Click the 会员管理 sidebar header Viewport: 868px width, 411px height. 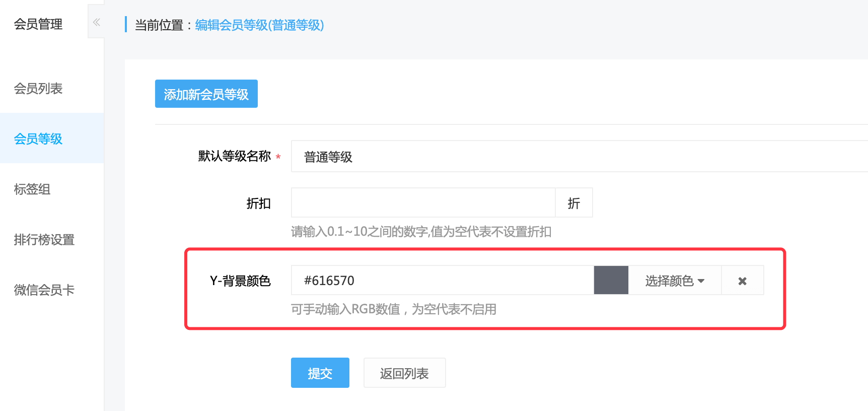pyautogui.click(x=38, y=24)
